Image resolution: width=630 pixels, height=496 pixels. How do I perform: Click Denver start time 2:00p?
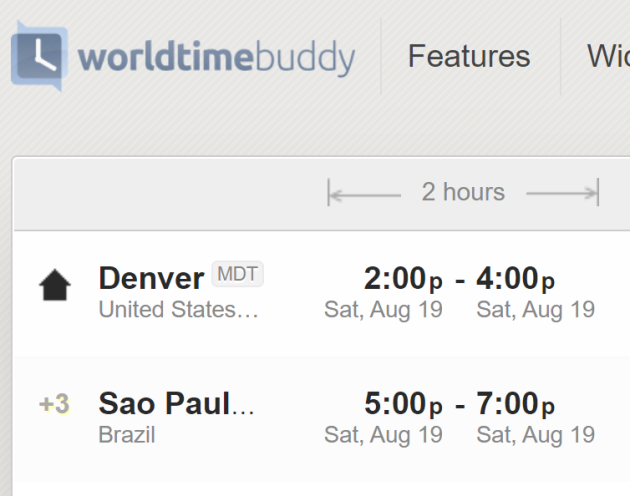[x=403, y=278]
